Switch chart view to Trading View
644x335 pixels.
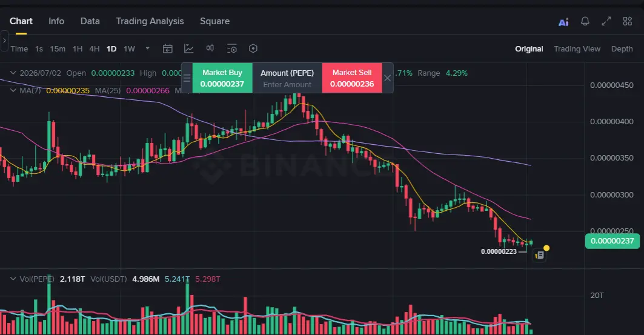point(577,49)
